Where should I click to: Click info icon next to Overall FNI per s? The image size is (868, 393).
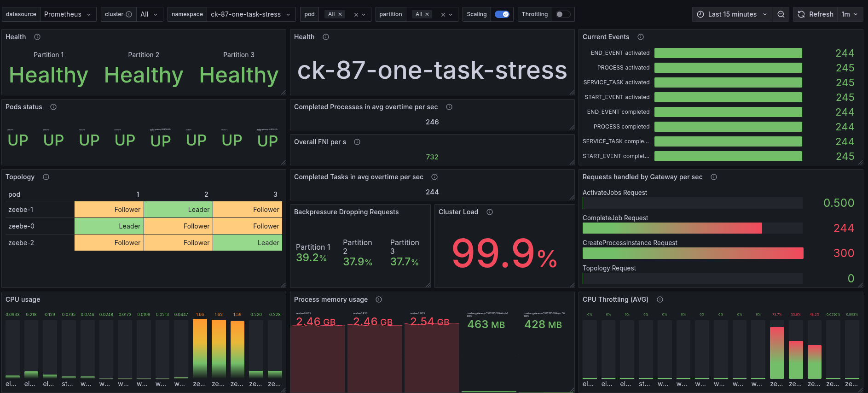point(357,142)
